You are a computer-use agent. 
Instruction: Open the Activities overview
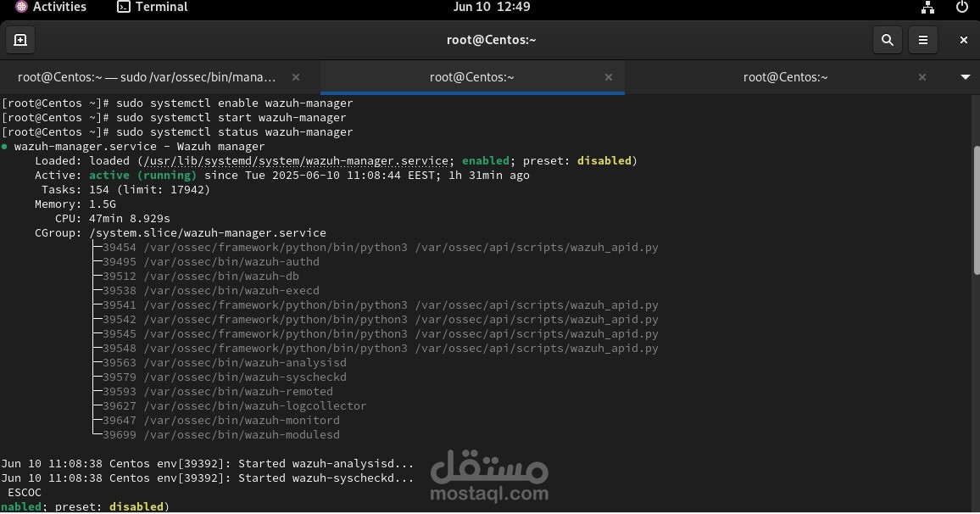[x=51, y=7]
